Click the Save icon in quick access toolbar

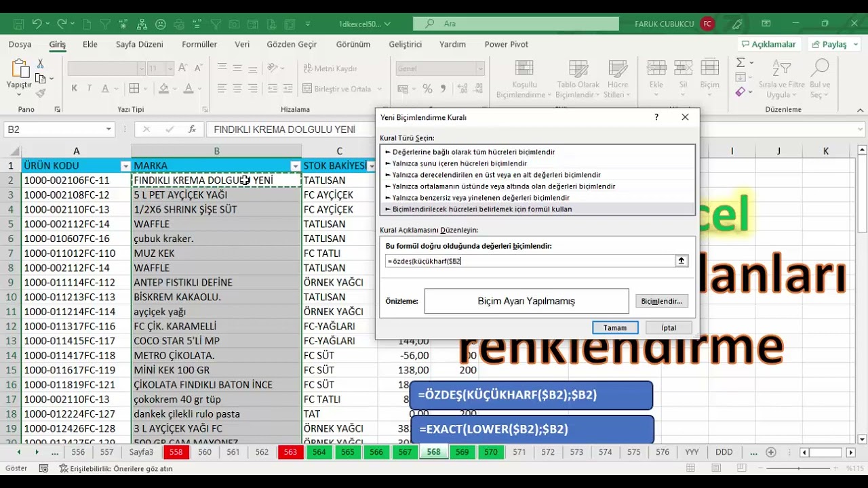point(18,24)
